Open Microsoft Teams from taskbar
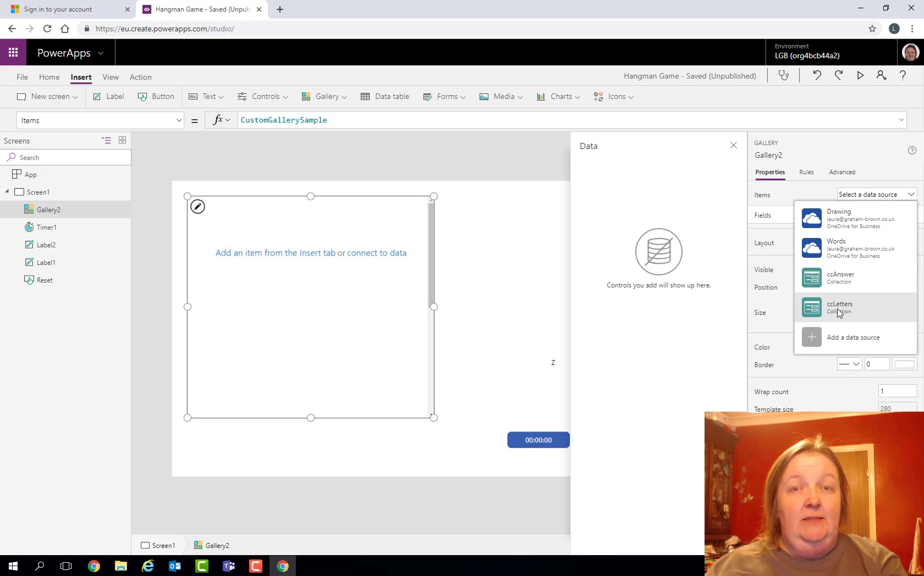The image size is (924, 576). coord(229,566)
